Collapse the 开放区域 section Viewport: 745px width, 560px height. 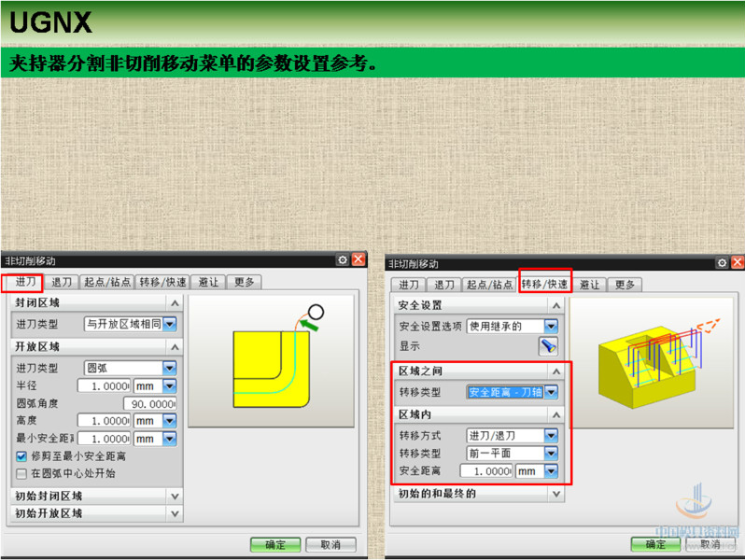click(x=174, y=346)
